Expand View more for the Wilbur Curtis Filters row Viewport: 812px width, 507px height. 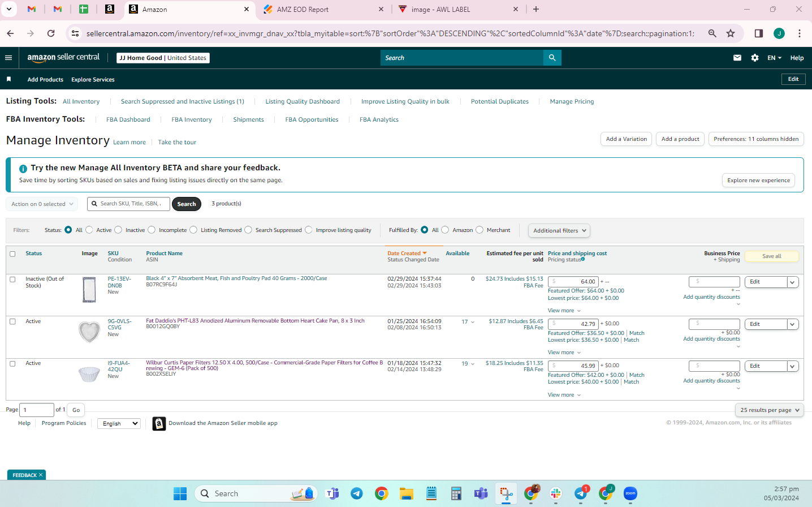pos(564,395)
